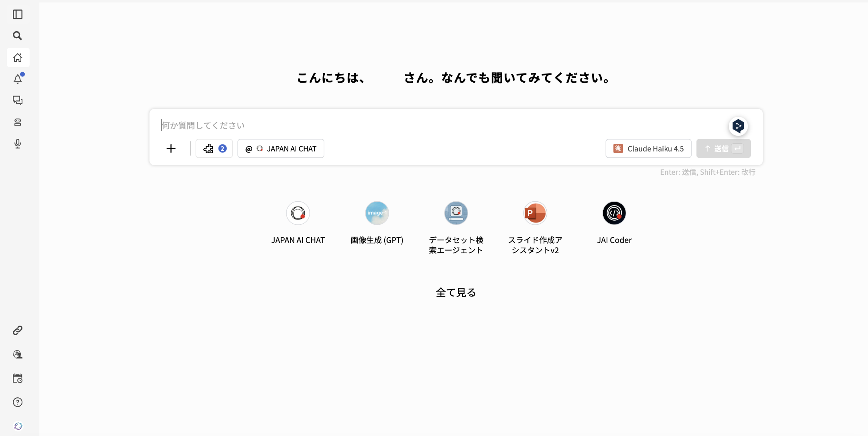Screen dimensions: 868x436
Task: Select the 画像生成 (GPT) agent
Action: coord(377,213)
